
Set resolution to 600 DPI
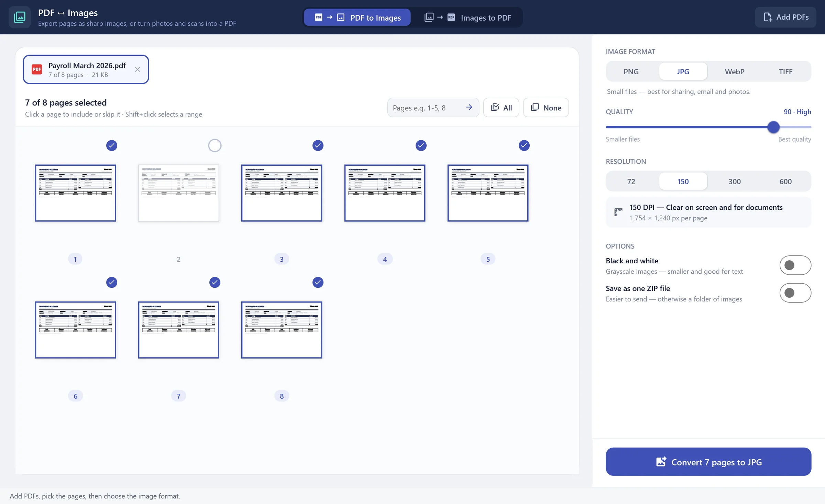point(785,181)
